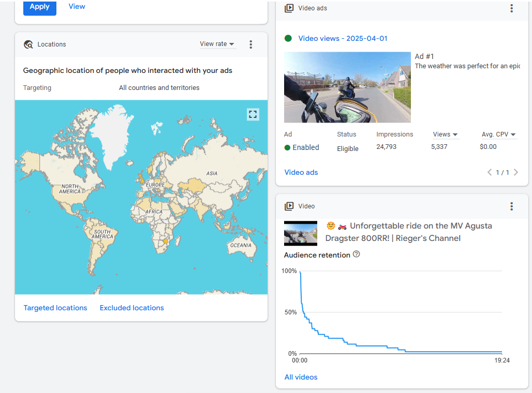Click the Video ads card play icon
The image size is (532, 393).
tap(289, 8)
